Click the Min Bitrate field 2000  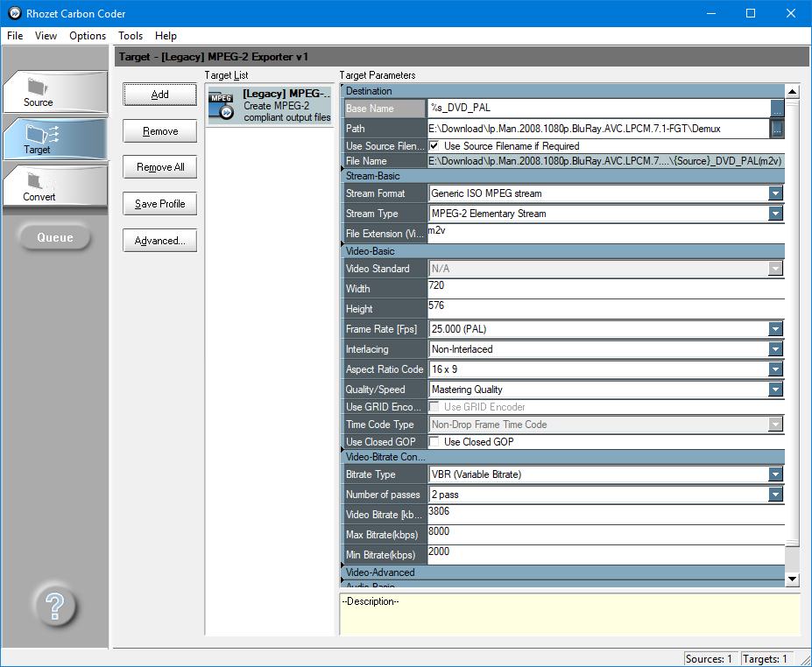[x=606, y=555]
